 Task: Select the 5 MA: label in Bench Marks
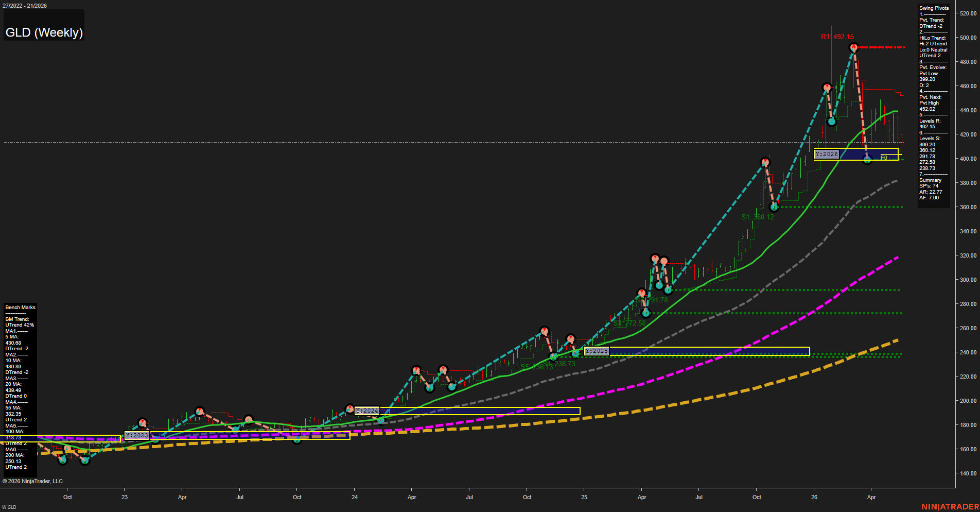pyautogui.click(x=12, y=337)
